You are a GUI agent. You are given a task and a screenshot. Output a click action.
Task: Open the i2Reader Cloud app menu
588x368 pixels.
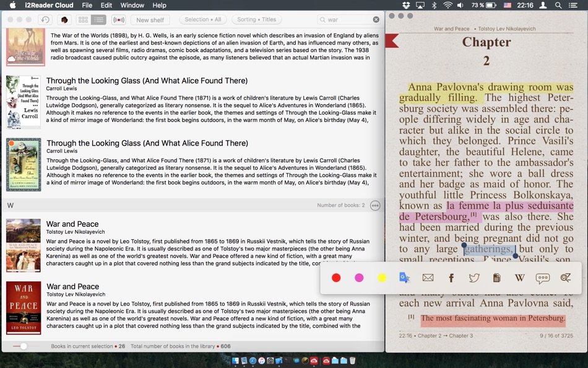49,5
